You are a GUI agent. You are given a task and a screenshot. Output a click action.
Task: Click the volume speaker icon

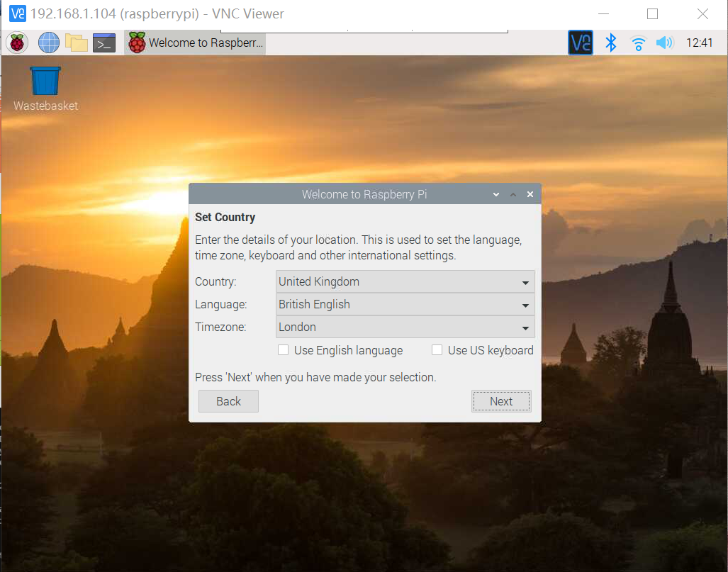pos(664,43)
